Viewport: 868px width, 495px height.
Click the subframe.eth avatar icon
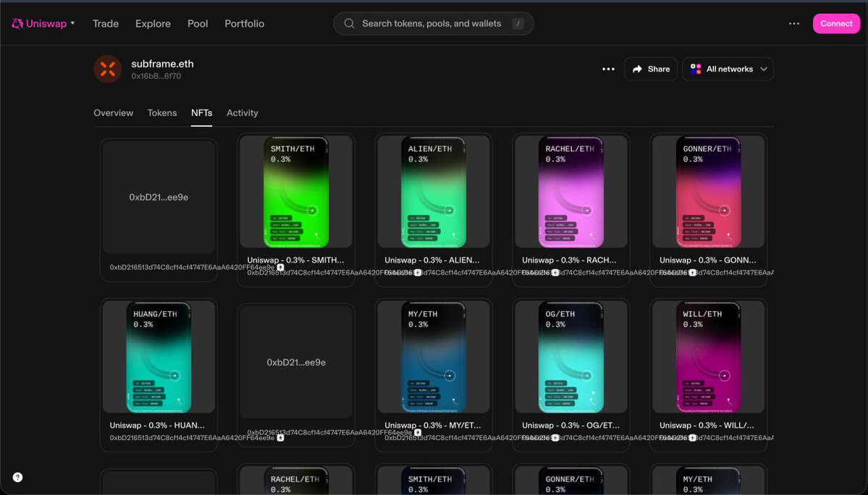click(x=107, y=69)
